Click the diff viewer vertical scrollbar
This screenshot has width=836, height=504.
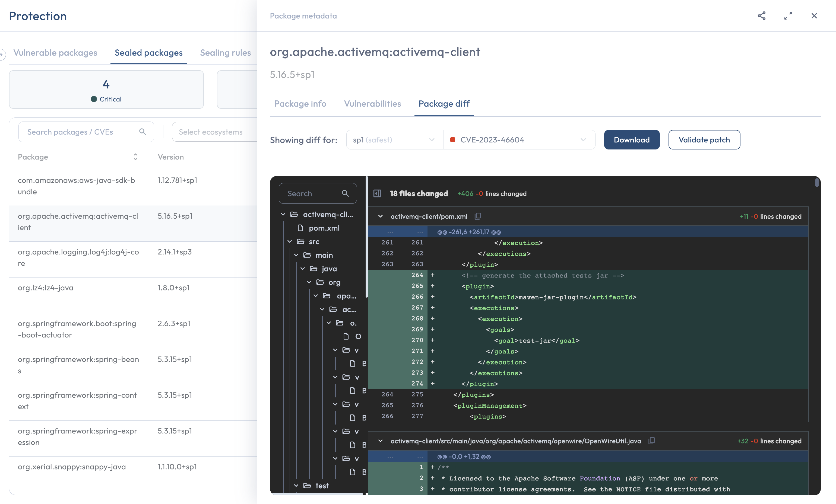[817, 183]
